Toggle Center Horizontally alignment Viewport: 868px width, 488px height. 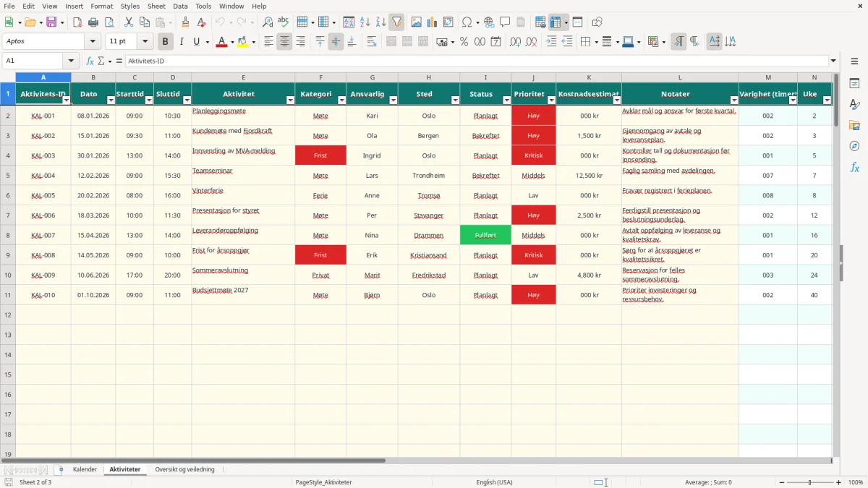tap(284, 42)
